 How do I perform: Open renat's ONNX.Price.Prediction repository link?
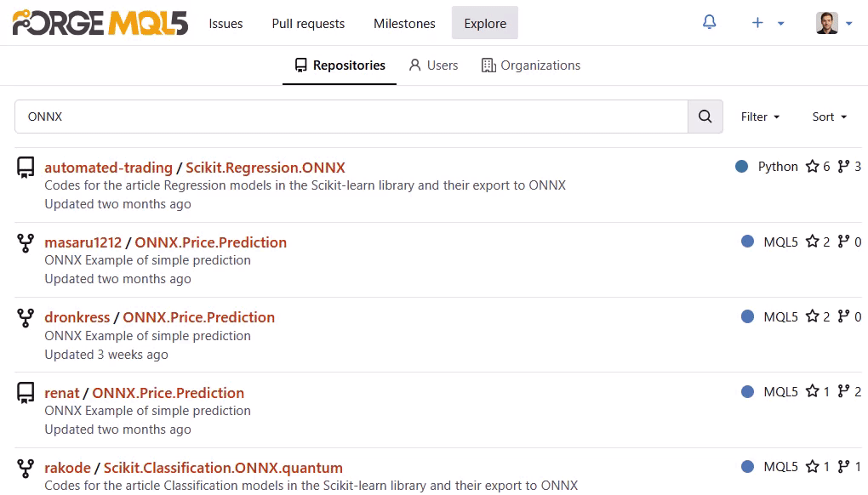pos(168,393)
